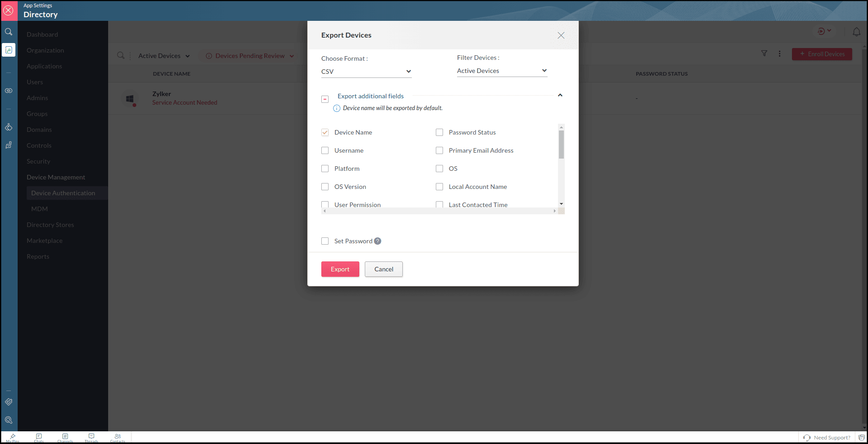Screen dimensions: 868x444
Task: Click the info icon beside default export note
Action: click(x=337, y=108)
